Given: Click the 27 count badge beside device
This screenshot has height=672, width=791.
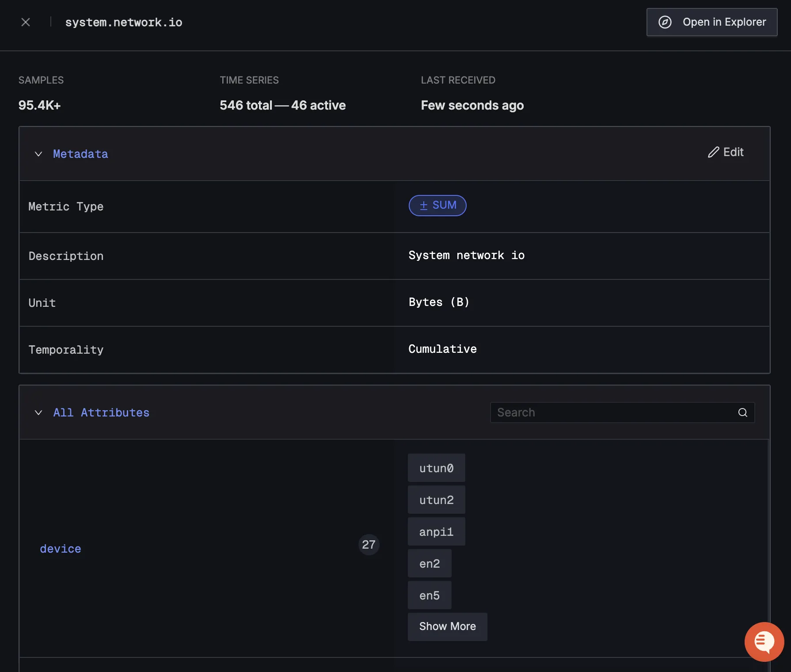Looking at the screenshot, I should (x=369, y=545).
